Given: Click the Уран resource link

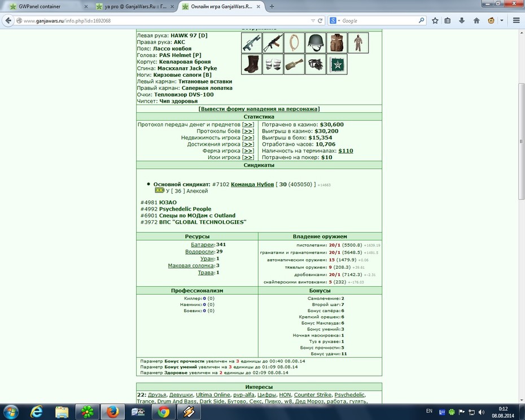Looking at the screenshot, I should (x=207, y=259).
